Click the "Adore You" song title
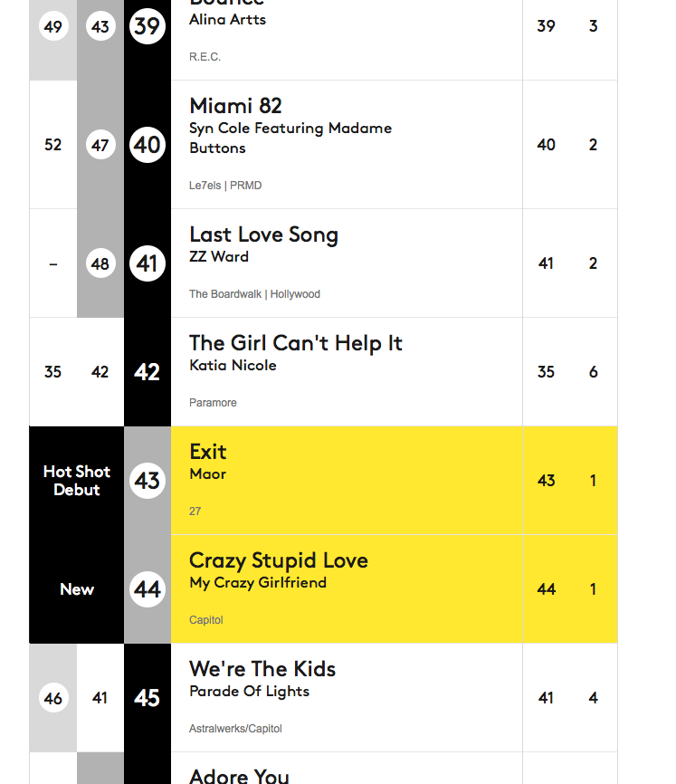676x784 pixels. pos(239,775)
